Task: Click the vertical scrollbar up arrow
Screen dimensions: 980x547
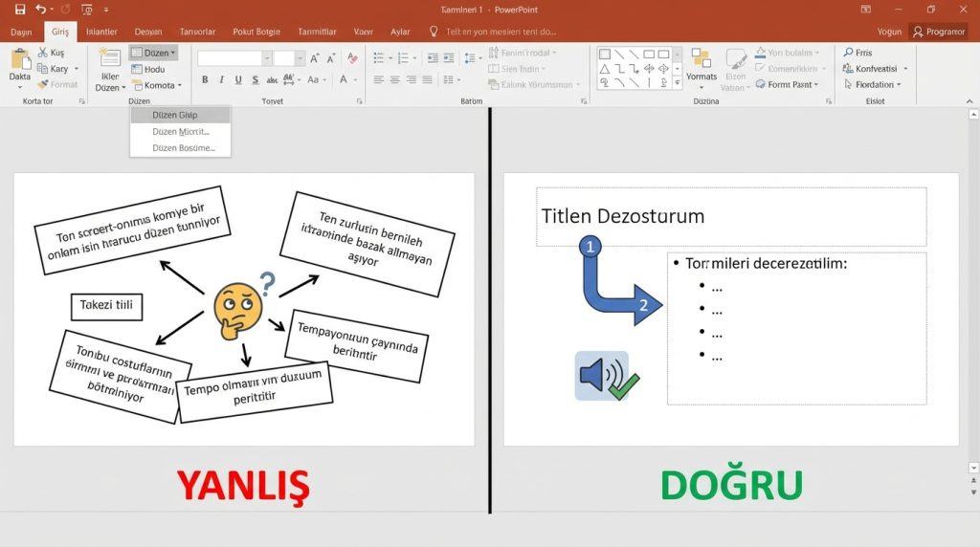Action: pyautogui.click(x=973, y=114)
